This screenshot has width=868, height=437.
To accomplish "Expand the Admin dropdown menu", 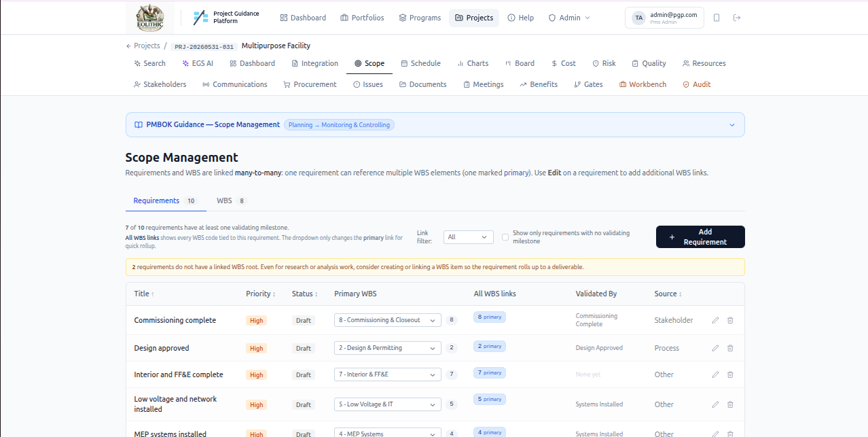I will [569, 18].
